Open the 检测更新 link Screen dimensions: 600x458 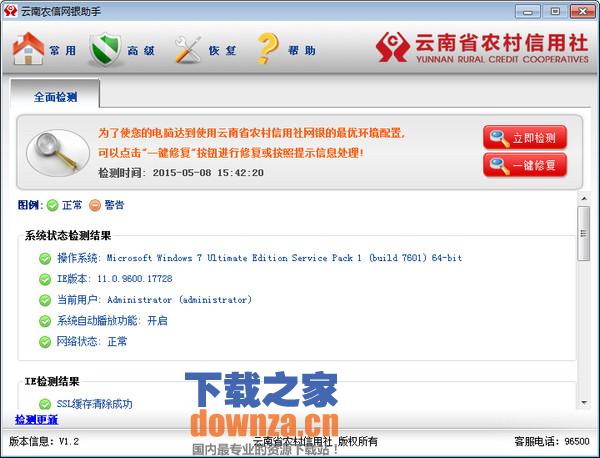[x=36, y=419]
